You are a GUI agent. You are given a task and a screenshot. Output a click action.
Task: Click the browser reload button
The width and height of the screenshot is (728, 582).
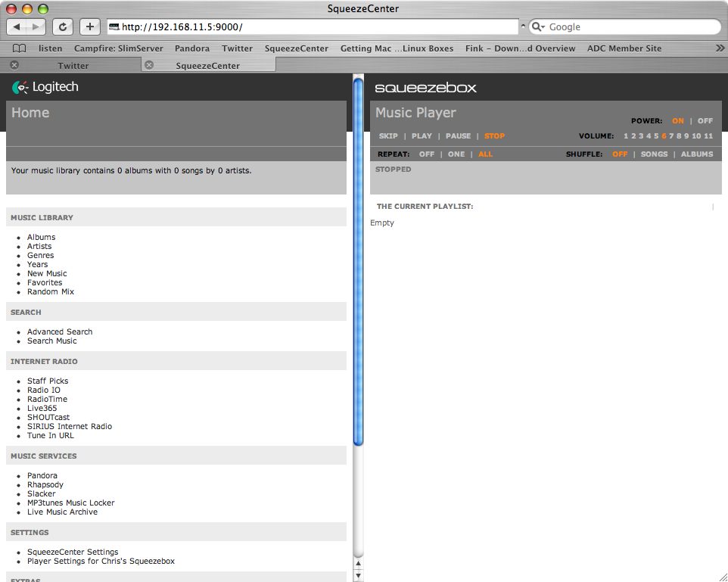click(x=63, y=26)
